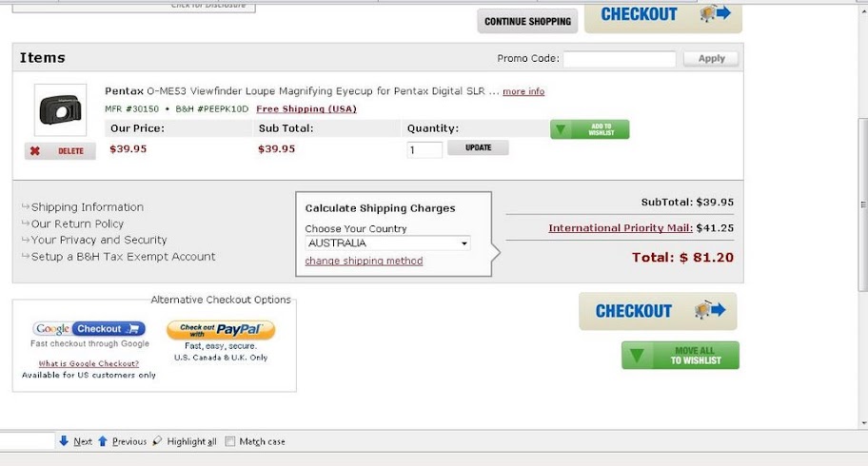Image resolution: width=868 pixels, height=466 pixels.
Task: Enable the Match case checkbox
Action: pos(229,441)
